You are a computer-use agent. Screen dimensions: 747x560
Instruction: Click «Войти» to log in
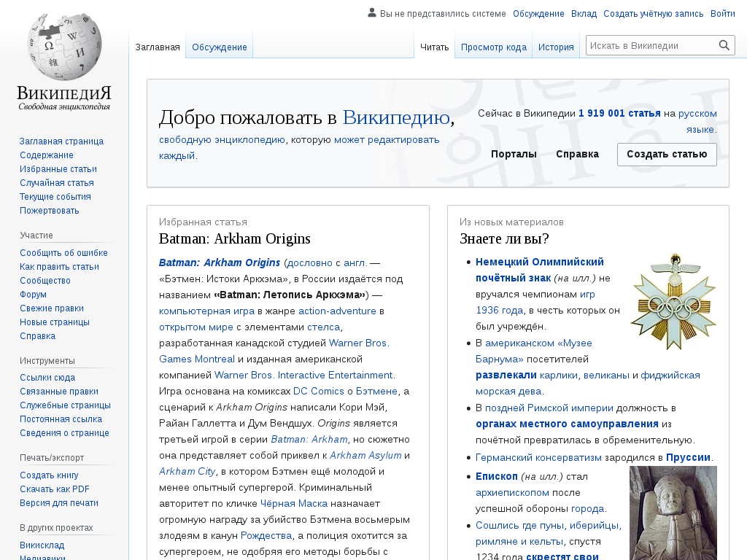click(723, 14)
